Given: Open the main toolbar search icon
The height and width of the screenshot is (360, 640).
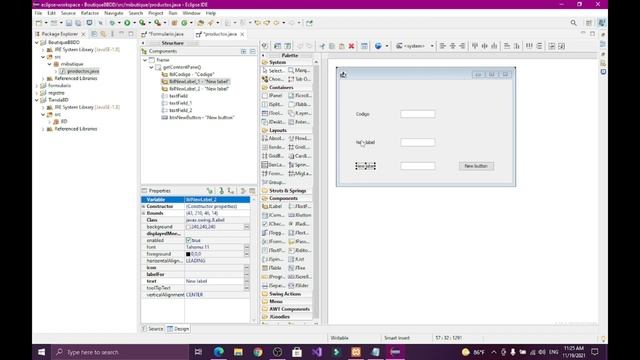Looking at the screenshot, I should pyautogui.click(x=573, y=23).
